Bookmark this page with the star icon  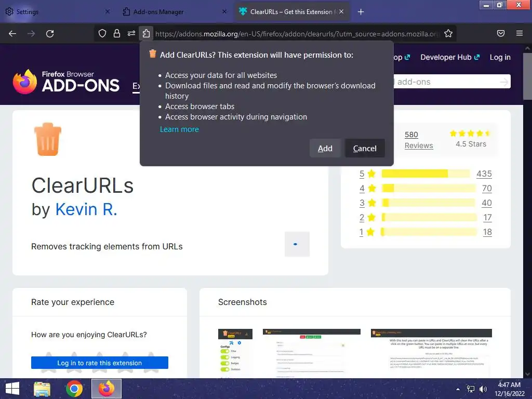(448, 33)
